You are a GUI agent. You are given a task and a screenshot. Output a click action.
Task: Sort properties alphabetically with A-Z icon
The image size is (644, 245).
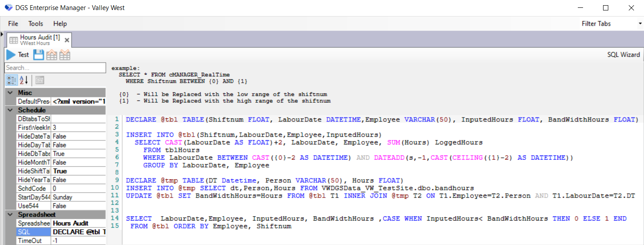pyautogui.click(x=24, y=80)
